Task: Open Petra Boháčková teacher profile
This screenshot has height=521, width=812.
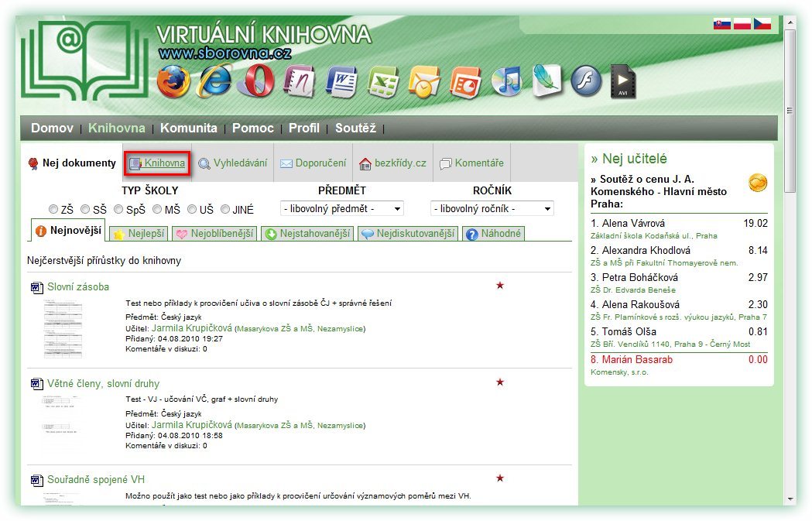Action: pos(639,277)
